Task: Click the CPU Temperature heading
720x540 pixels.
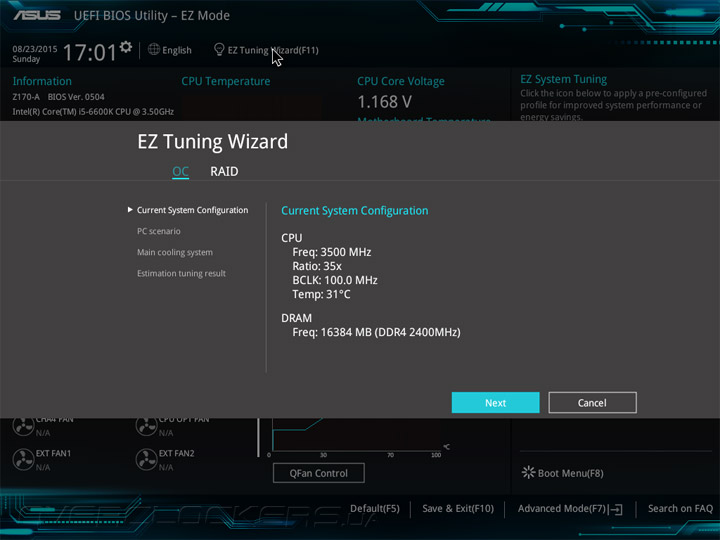Action: click(225, 81)
